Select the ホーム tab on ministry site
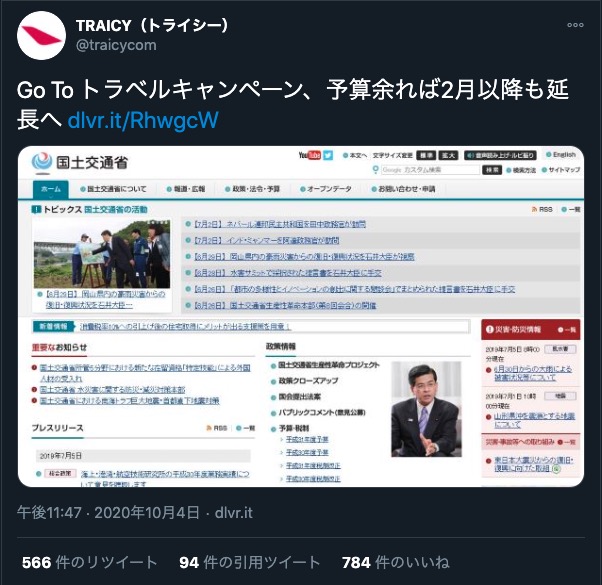Image resolution: width=602 pixels, height=585 pixels. 51,189
